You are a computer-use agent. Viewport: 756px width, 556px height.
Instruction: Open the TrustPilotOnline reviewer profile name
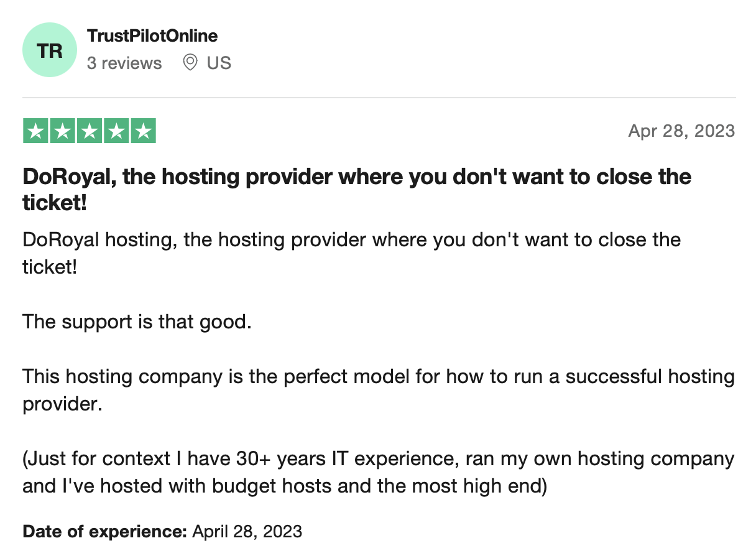[x=152, y=35]
